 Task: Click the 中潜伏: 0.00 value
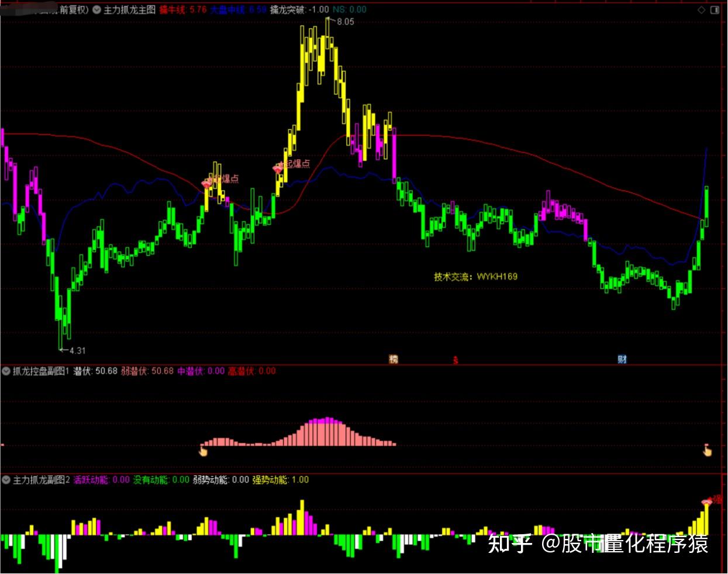pyautogui.click(x=201, y=371)
